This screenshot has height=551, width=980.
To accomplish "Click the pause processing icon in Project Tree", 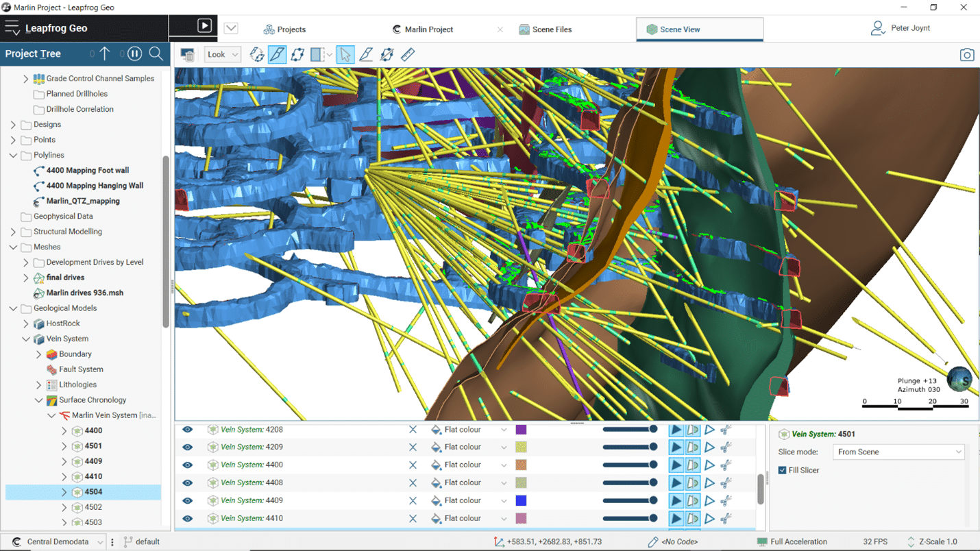I will [x=135, y=53].
